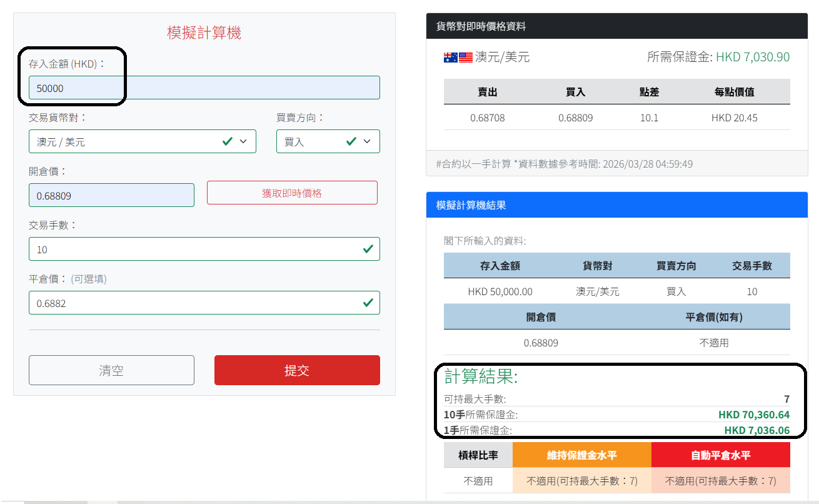Click the 不適用 cell under 槓桿比率
Image resolution: width=819 pixels, height=504 pixels.
click(x=478, y=481)
